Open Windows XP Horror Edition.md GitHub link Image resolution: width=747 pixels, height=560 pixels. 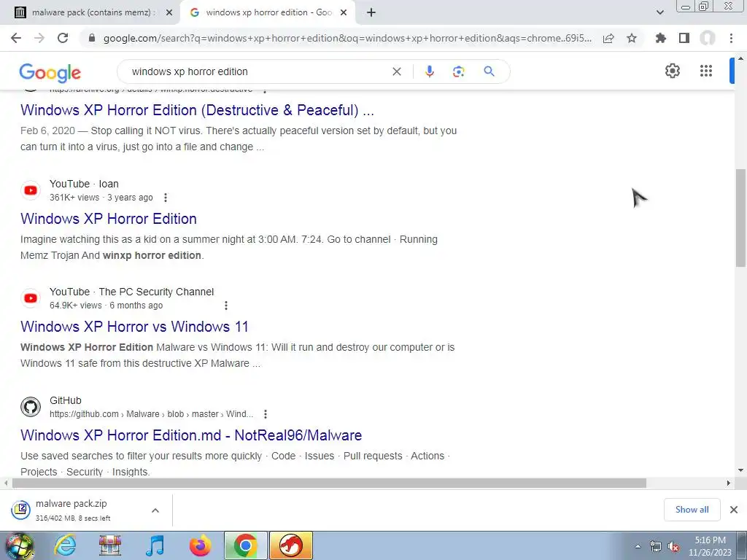[x=191, y=435]
